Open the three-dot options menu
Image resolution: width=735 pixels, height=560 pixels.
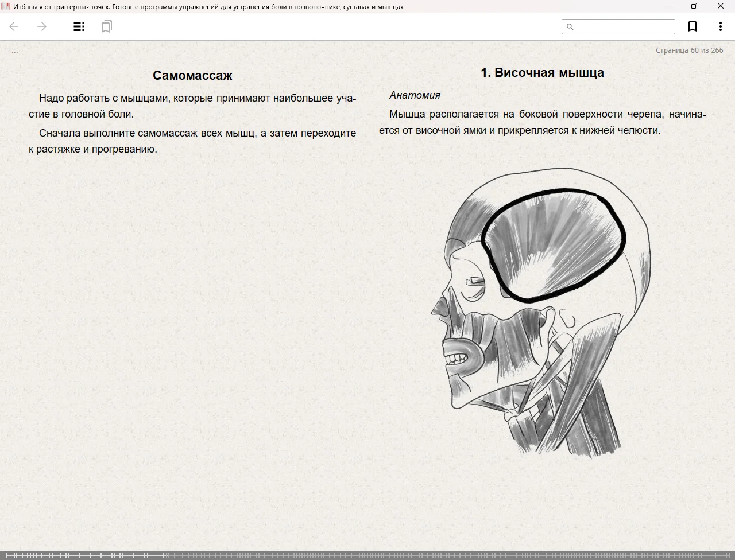(x=720, y=26)
